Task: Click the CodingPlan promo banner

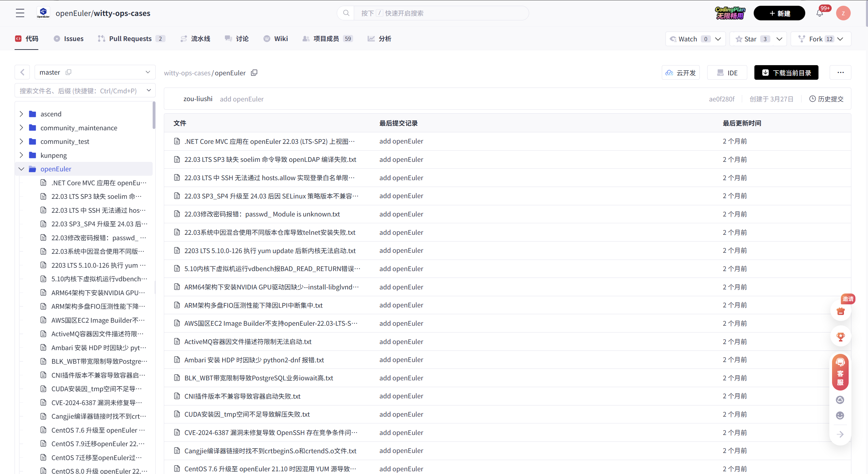Action: tap(730, 13)
